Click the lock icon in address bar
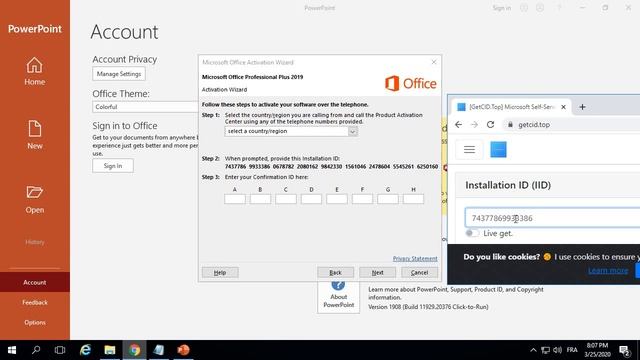This screenshot has width=640, height=360. (x=510, y=124)
